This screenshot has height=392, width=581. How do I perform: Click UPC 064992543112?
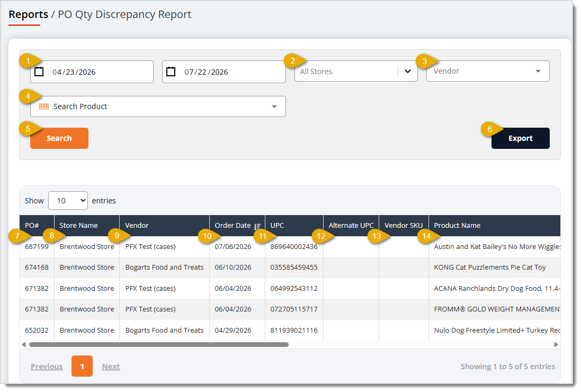(294, 289)
